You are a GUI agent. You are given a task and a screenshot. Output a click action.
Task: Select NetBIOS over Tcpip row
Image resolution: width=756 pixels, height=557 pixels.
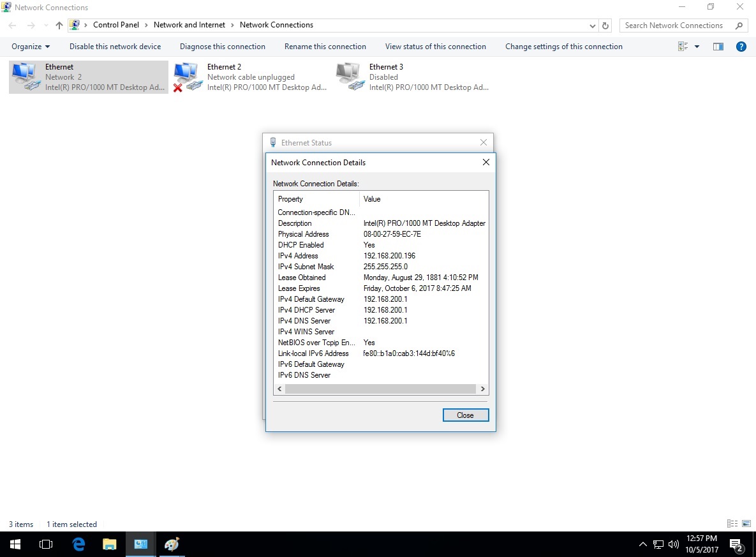[381, 343]
